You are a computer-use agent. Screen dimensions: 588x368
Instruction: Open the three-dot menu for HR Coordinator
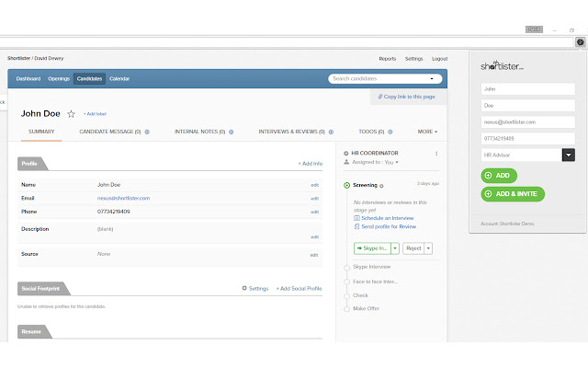tap(436, 154)
